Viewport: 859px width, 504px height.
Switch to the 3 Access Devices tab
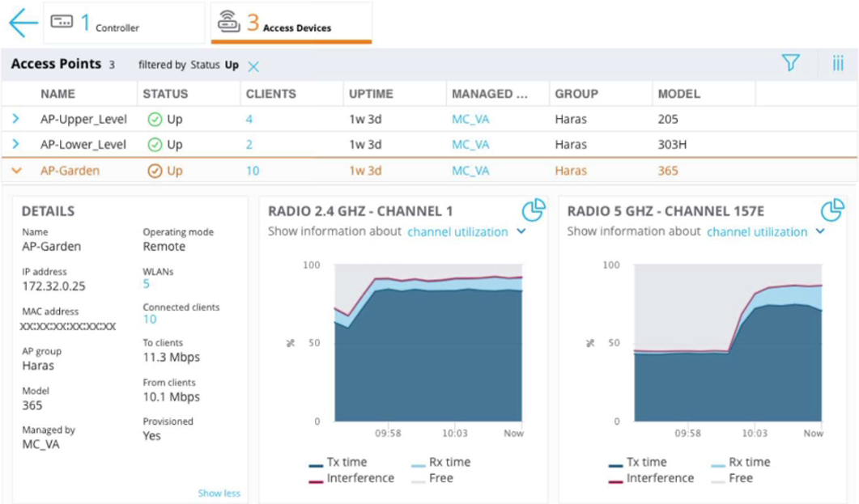[291, 23]
